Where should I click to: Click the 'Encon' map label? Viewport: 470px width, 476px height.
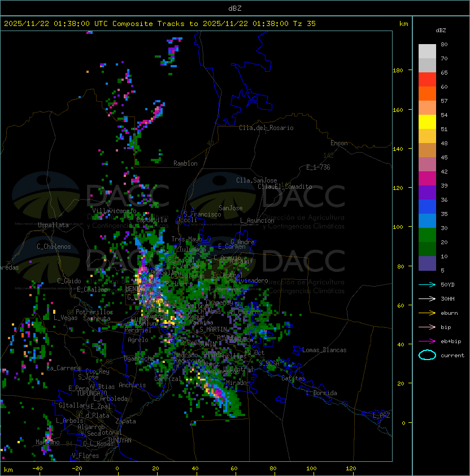pos(339,143)
